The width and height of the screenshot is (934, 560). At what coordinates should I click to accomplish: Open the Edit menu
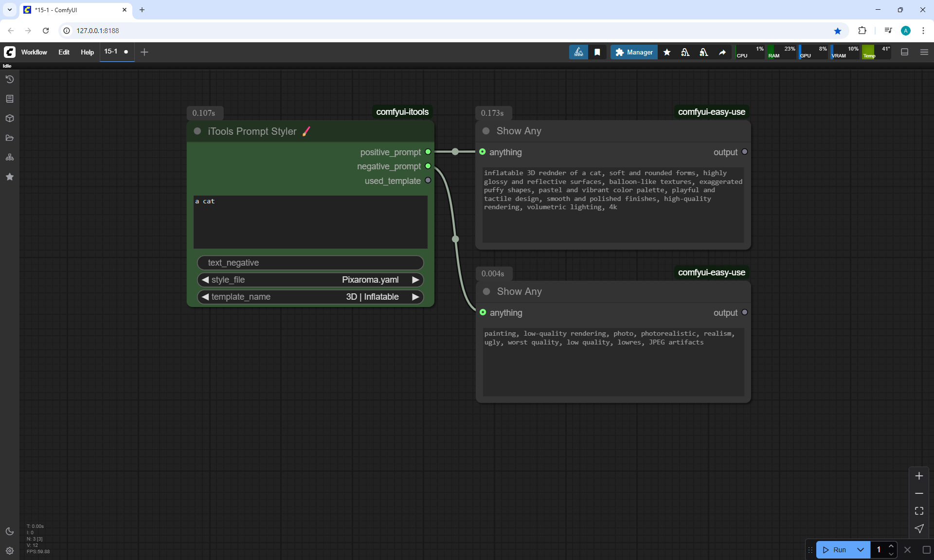click(64, 52)
